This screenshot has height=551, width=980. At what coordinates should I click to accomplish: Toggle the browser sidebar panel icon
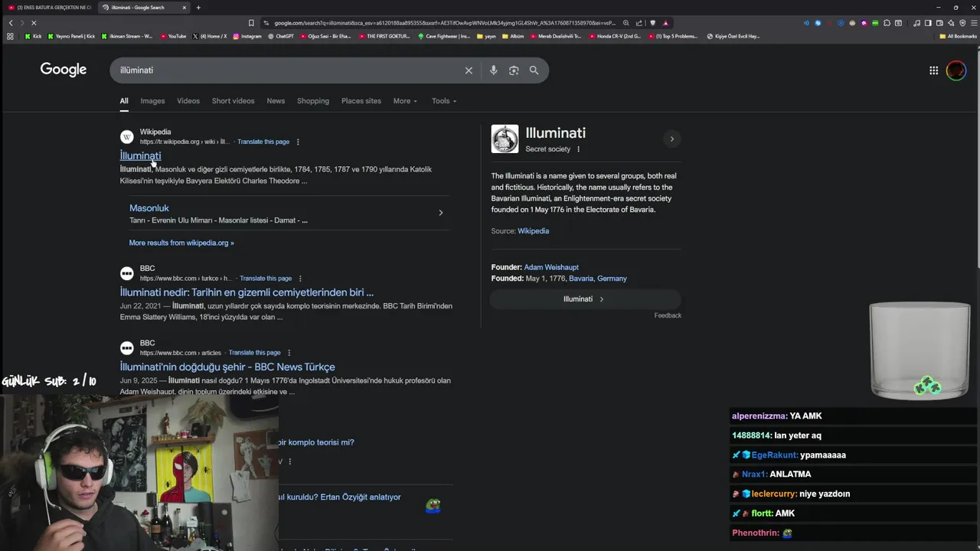(928, 23)
